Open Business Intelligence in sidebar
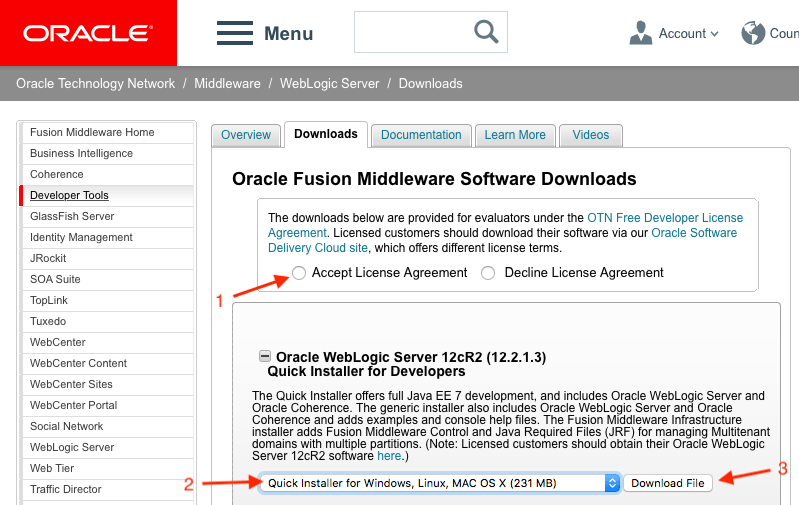 coord(108,153)
